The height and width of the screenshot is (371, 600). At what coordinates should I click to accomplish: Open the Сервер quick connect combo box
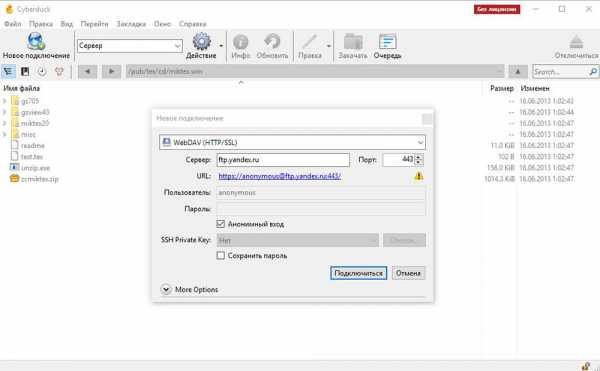tap(130, 46)
